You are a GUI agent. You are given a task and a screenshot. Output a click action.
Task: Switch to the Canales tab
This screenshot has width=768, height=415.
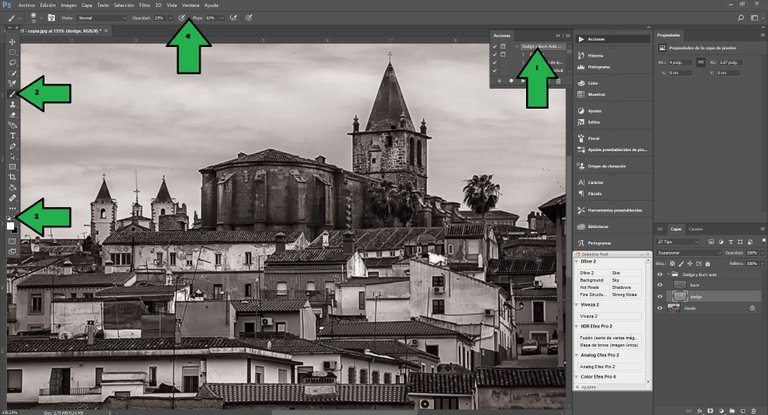696,229
